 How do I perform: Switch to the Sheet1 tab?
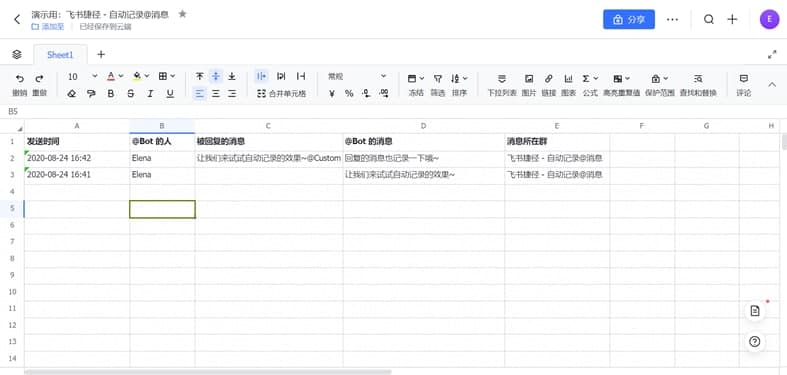pos(60,55)
